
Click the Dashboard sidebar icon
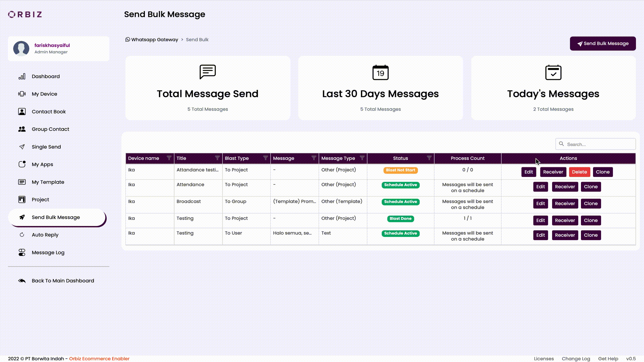pyautogui.click(x=22, y=76)
